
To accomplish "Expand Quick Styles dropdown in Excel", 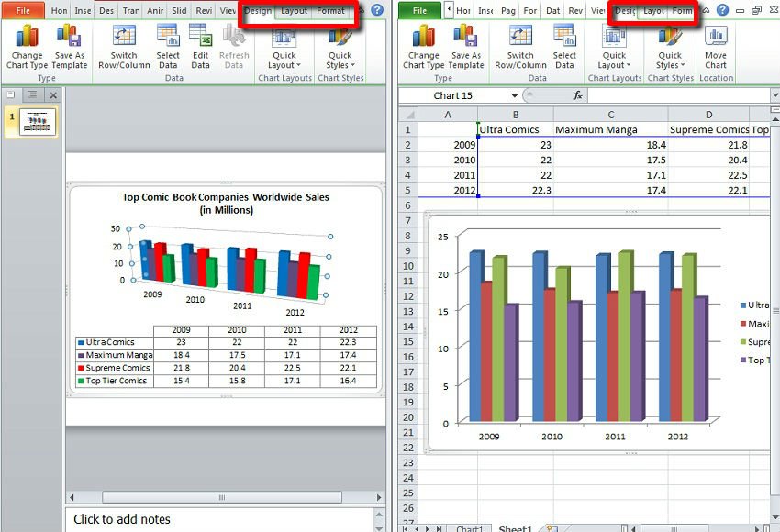I will coord(670,47).
